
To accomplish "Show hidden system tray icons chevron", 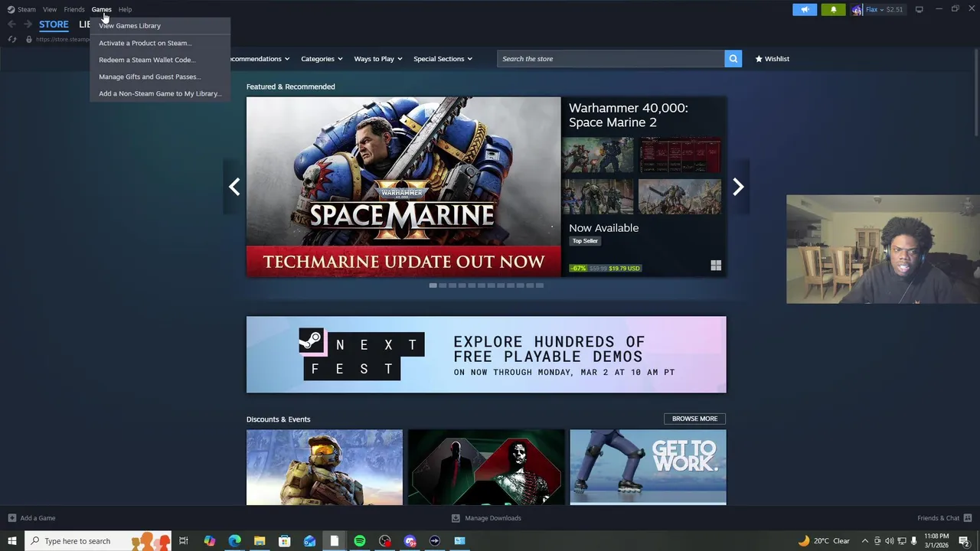I will [865, 541].
